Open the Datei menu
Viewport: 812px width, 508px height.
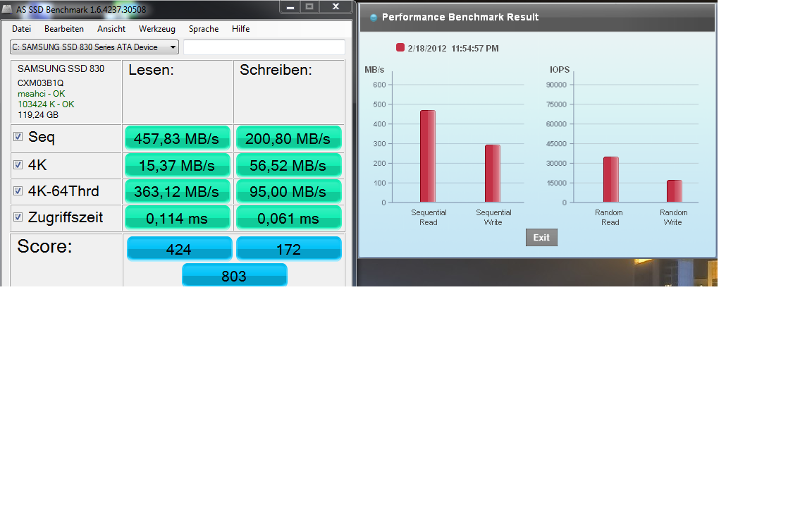click(x=21, y=29)
